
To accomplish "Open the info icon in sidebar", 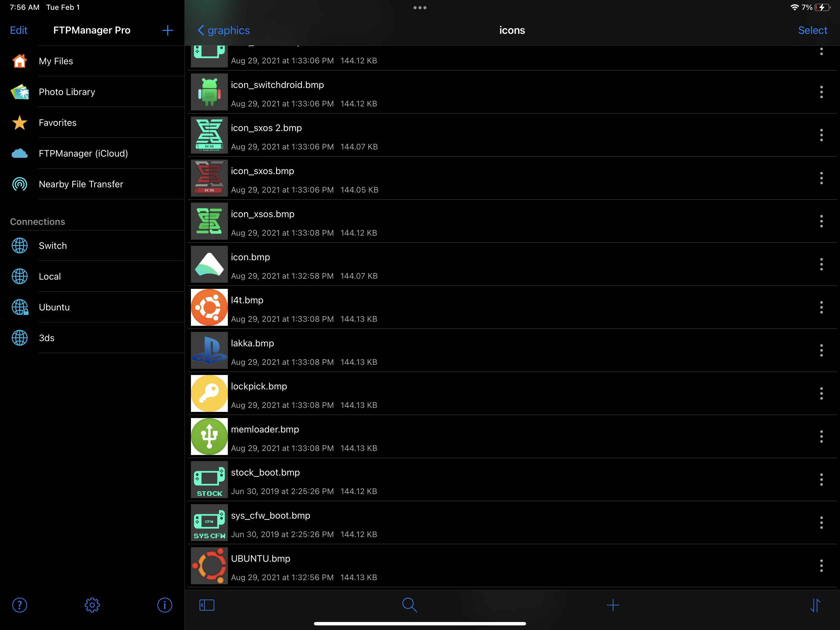I will [x=164, y=605].
